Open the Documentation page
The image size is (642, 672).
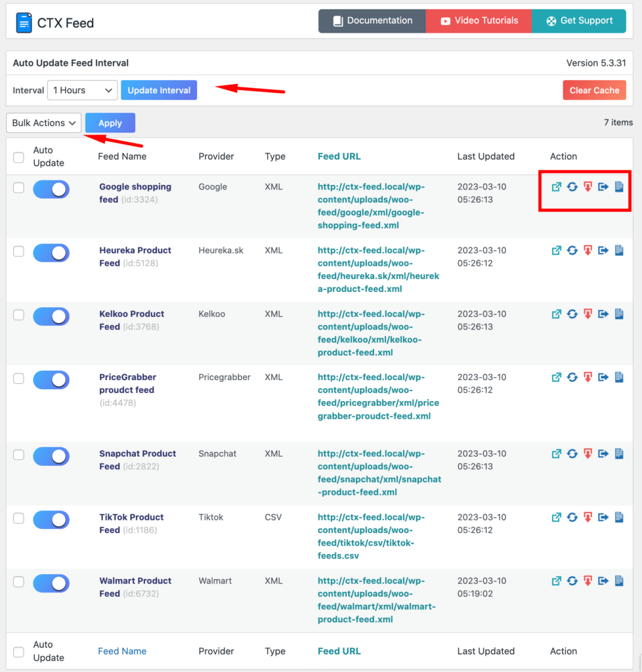(372, 20)
